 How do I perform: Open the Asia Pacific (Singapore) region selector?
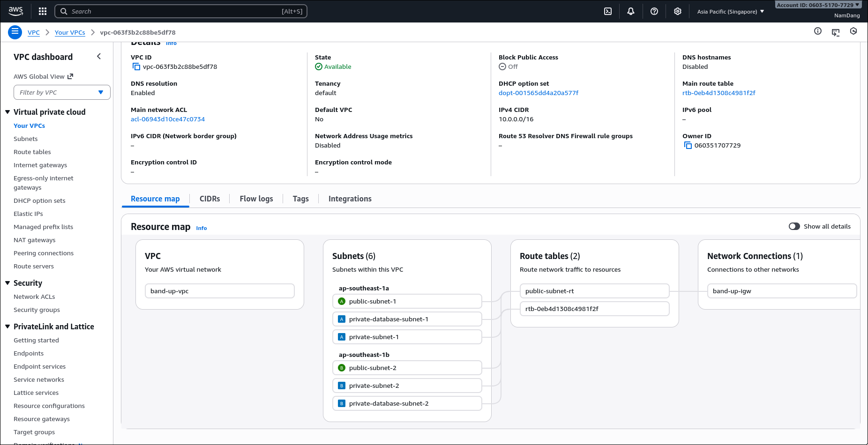click(730, 12)
